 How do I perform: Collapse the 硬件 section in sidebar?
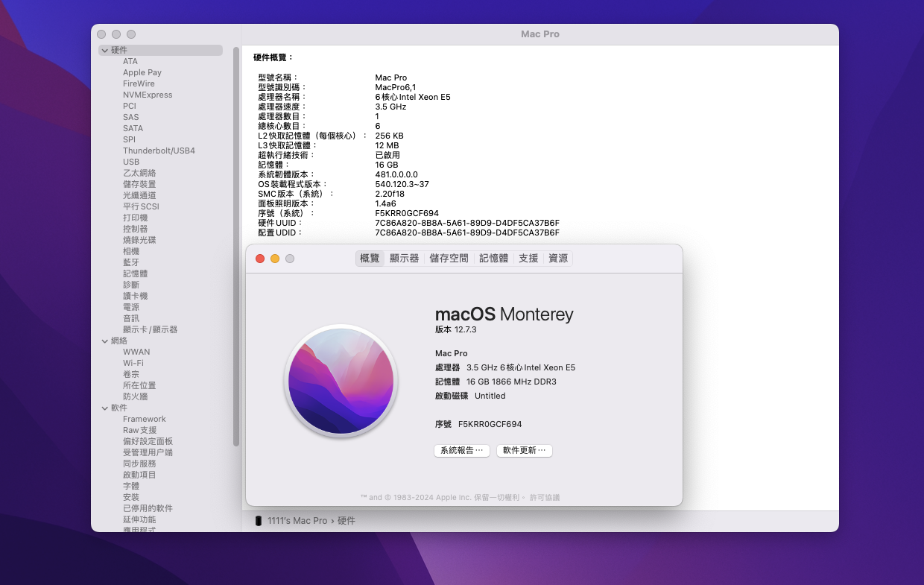coord(105,50)
